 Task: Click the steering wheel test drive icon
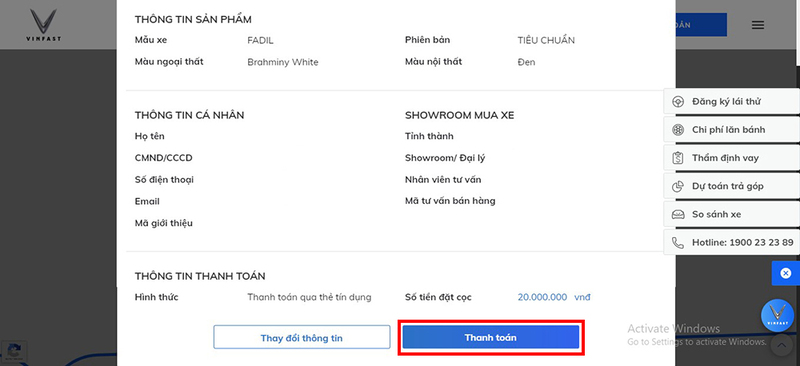point(678,102)
